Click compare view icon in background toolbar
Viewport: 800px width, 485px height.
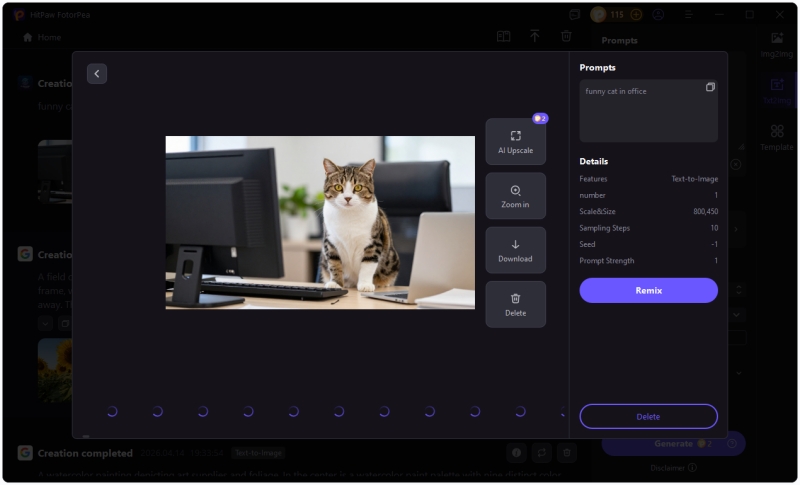click(504, 36)
